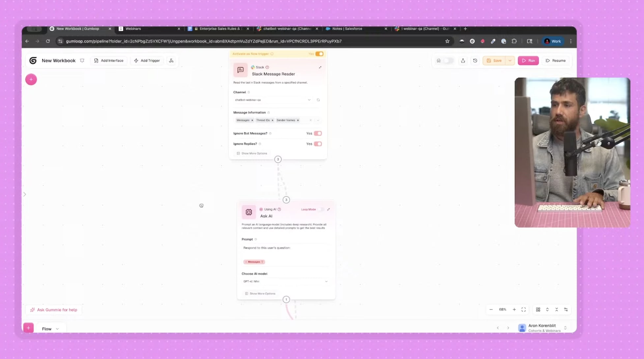Open Choose AI model dropdown
The image size is (644, 359).
click(285, 281)
